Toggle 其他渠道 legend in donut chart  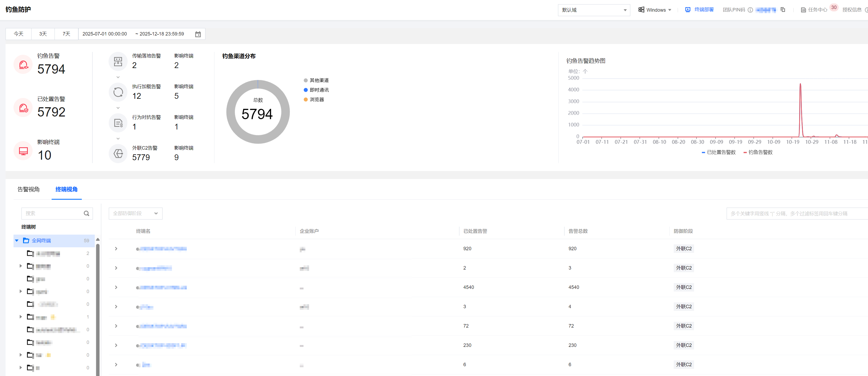point(316,80)
